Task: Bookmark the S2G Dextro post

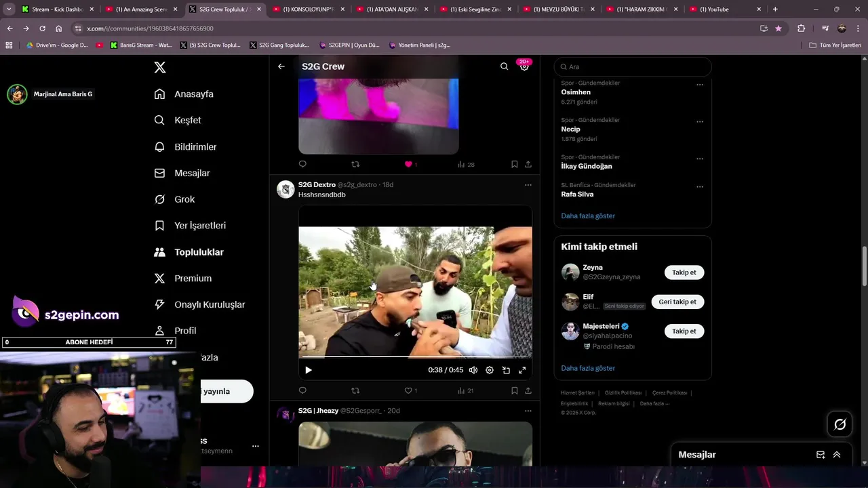Action: click(x=515, y=390)
